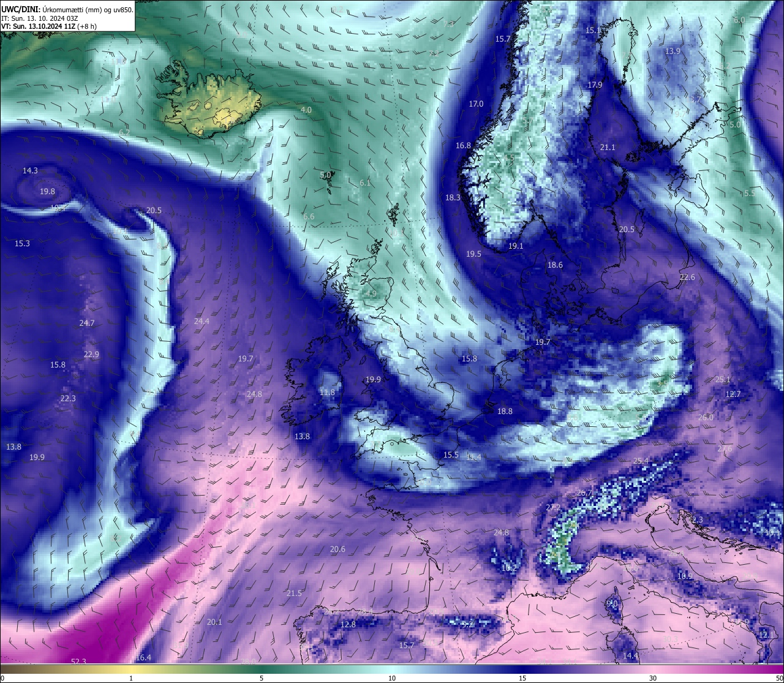Click the 15.1 value label
Image resolution: width=784 pixels, height=683 pixels.
[x=593, y=31]
